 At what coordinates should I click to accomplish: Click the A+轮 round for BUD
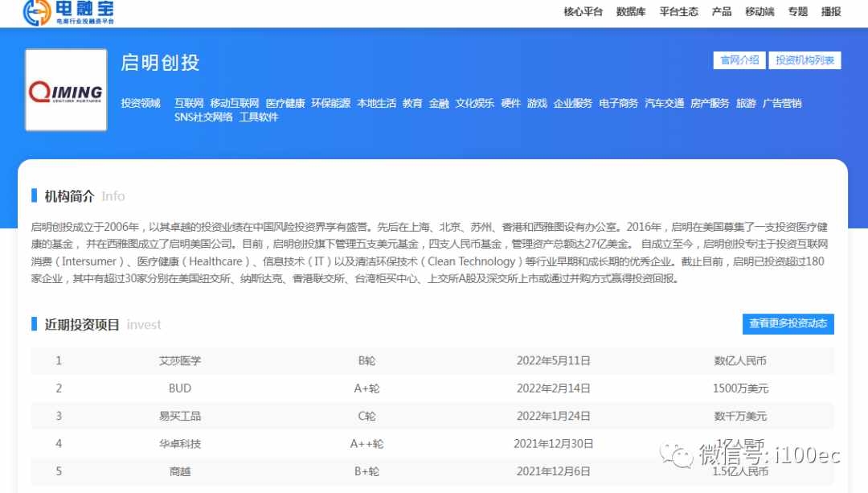tap(366, 388)
